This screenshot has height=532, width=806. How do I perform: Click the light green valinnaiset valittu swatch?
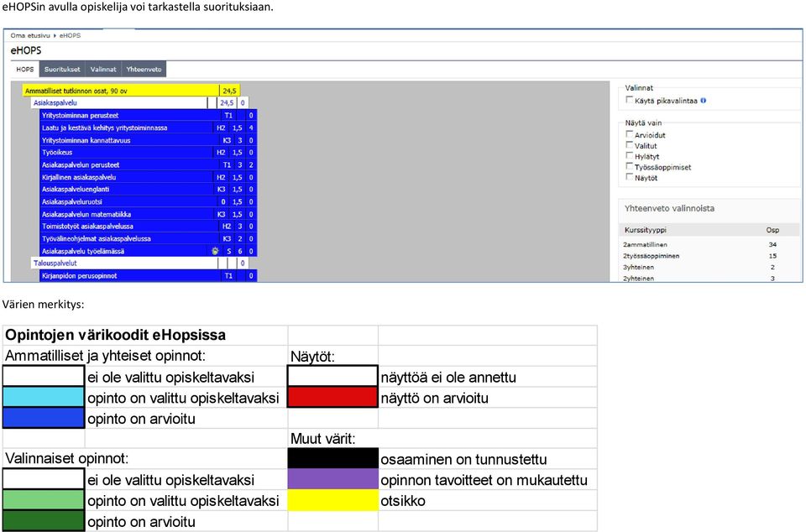click(x=43, y=500)
